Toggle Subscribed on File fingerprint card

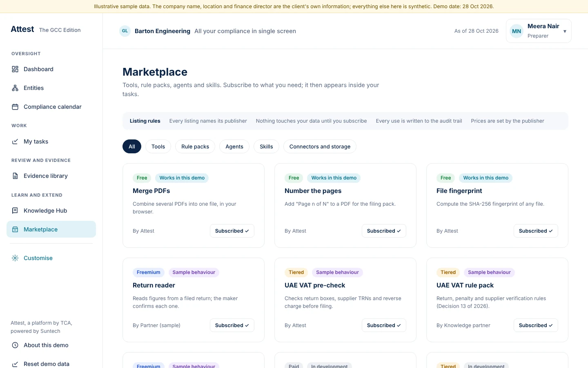(x=536, y=231)
